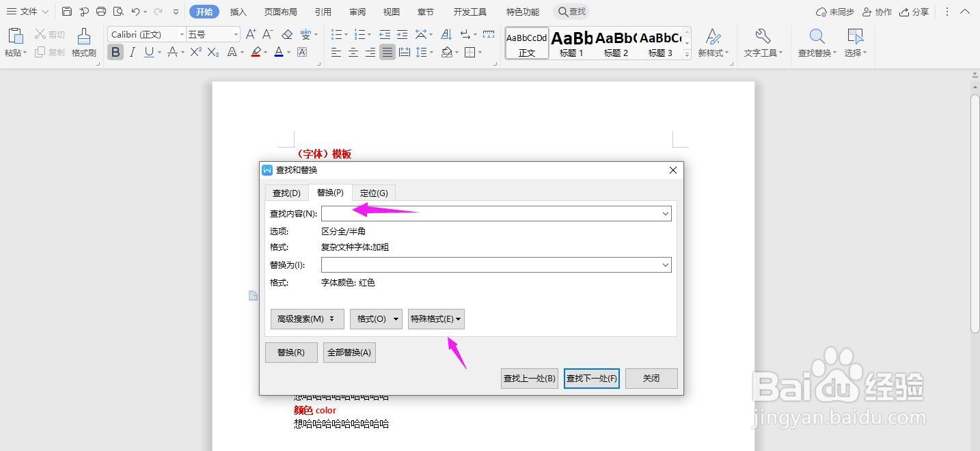Click the Paste (粘贴) clipboard icon
Image resolution: width=980 pixels, height=451 pixels.
[x=15, y=36]
